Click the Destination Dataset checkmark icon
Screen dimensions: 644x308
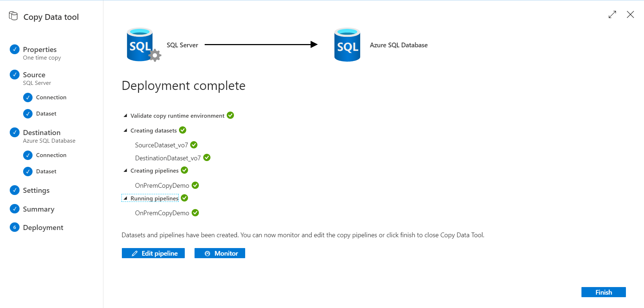point(28,172)
